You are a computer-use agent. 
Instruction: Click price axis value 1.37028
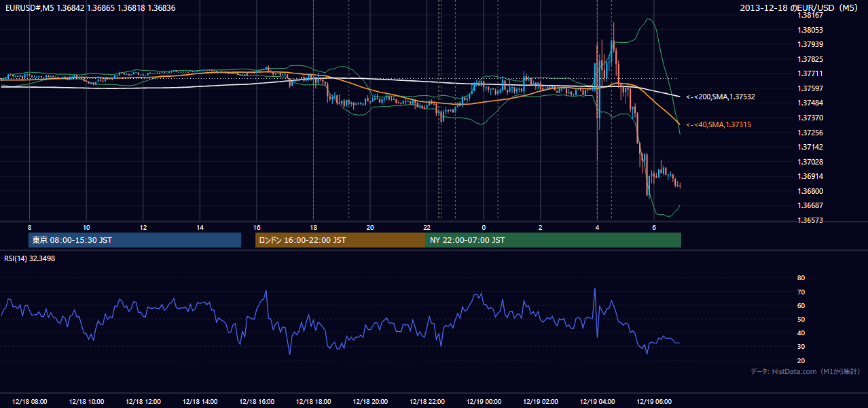810,162
